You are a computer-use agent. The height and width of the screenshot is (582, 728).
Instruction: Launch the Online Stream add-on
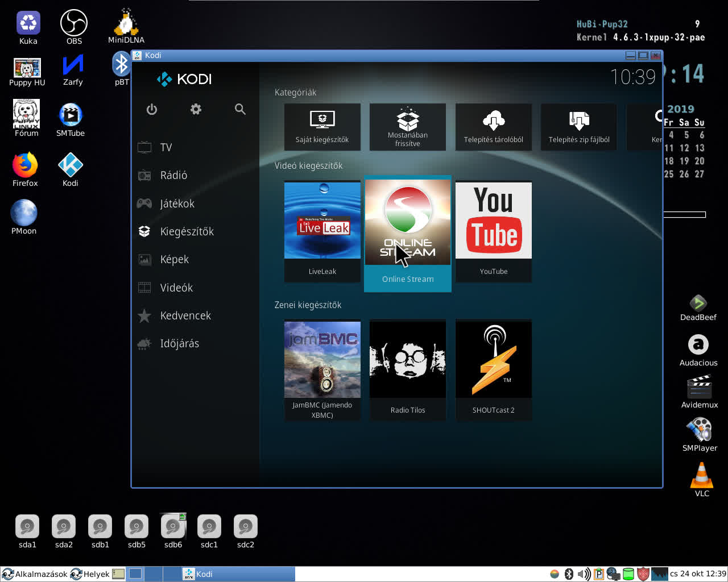(x=408, y=234)
